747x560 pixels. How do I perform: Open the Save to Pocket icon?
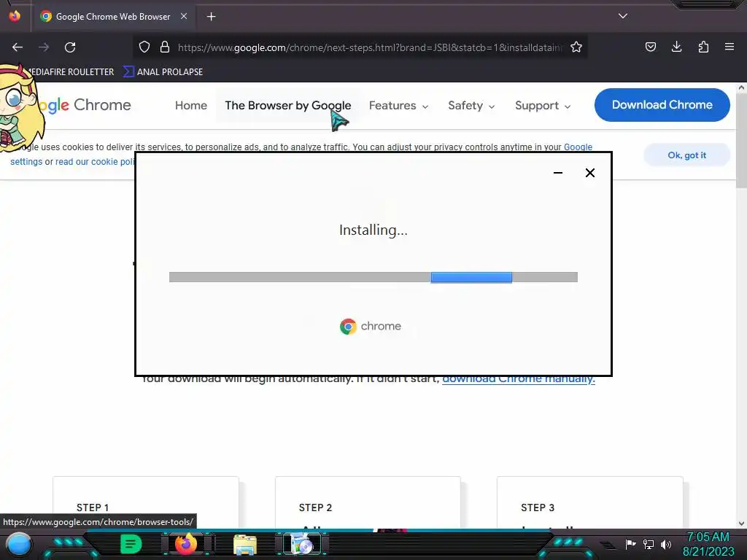click(650, 47)
